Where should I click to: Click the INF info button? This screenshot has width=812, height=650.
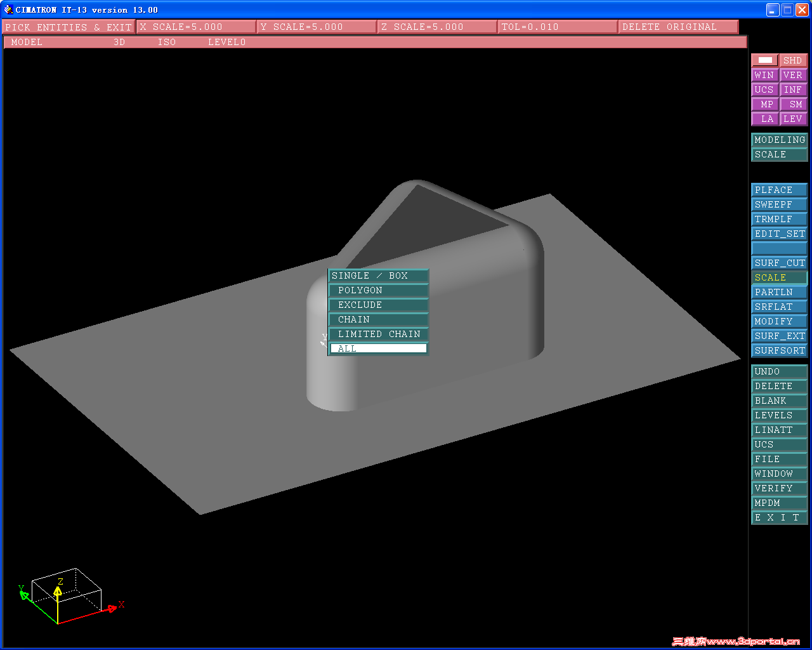(x=794, y=90)
